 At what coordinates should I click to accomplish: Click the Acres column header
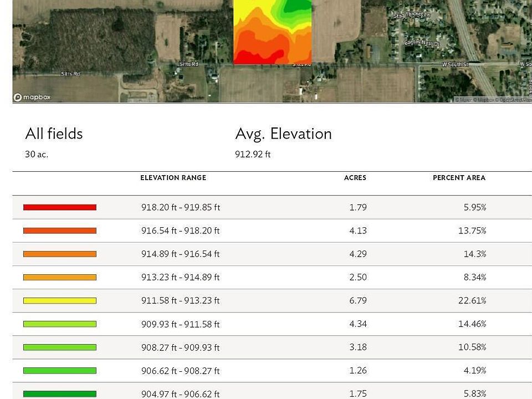[355, 178]
